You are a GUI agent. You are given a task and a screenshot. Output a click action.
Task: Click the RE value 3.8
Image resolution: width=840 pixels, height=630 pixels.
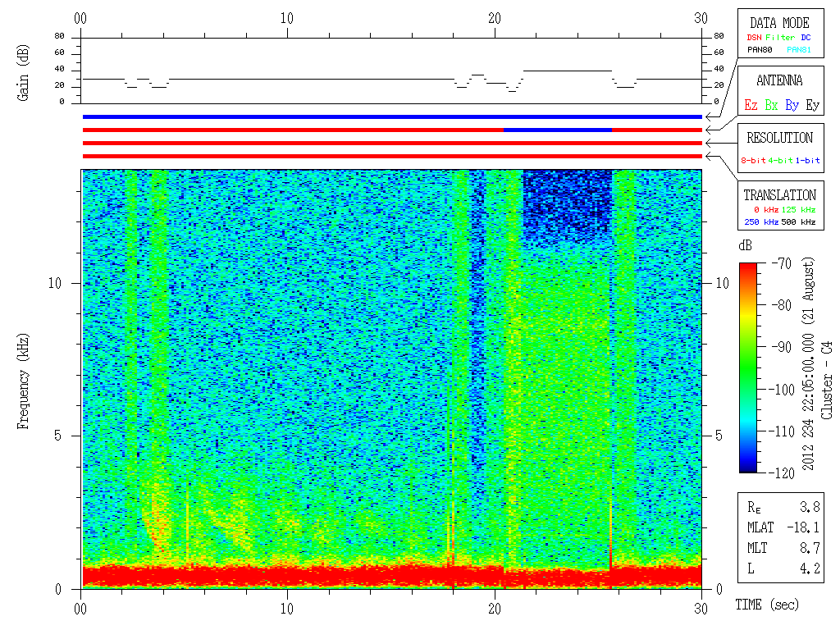tap(810, 507)
